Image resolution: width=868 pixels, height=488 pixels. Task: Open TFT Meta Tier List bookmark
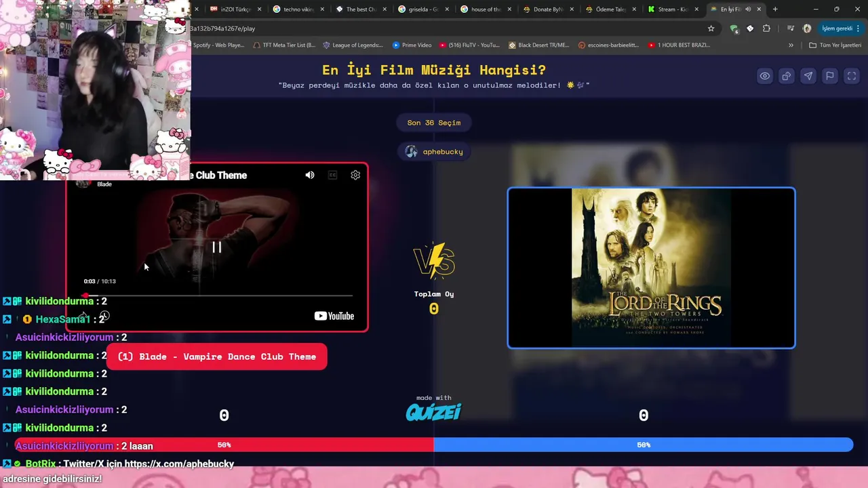(x=283, y=45)
